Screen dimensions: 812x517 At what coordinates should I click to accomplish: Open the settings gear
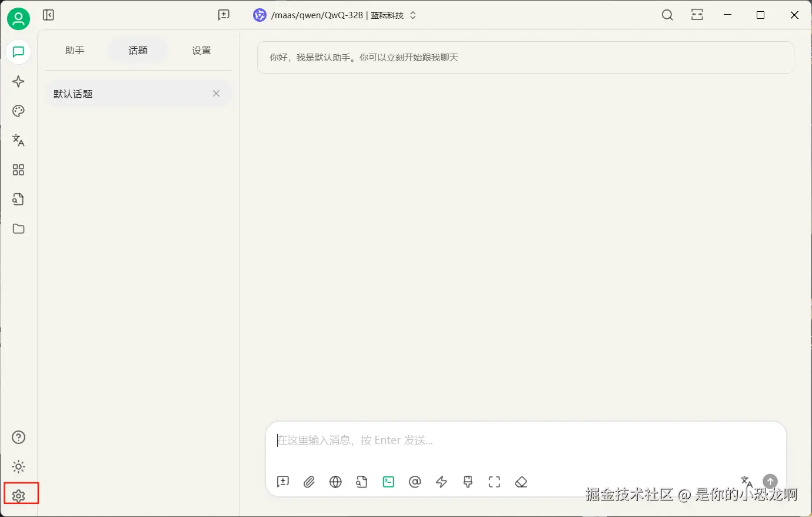click(18, 496)
